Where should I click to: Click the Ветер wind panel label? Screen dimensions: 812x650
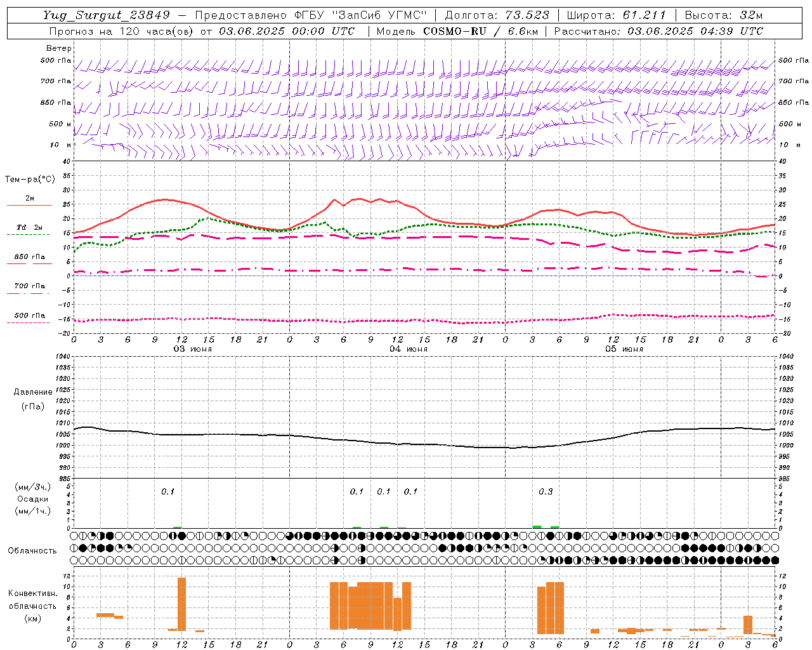tap(58, 48)
